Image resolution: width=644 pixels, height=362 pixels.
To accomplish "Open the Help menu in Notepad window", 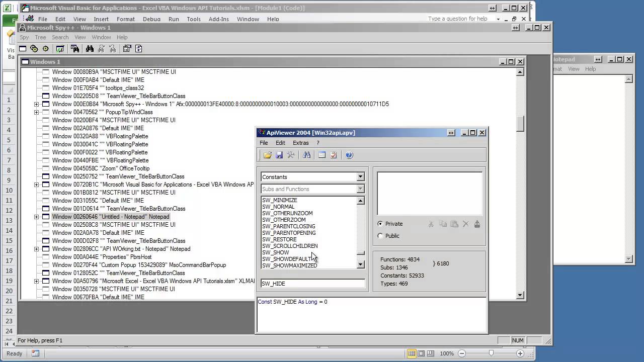I will [x=590, y=69].
